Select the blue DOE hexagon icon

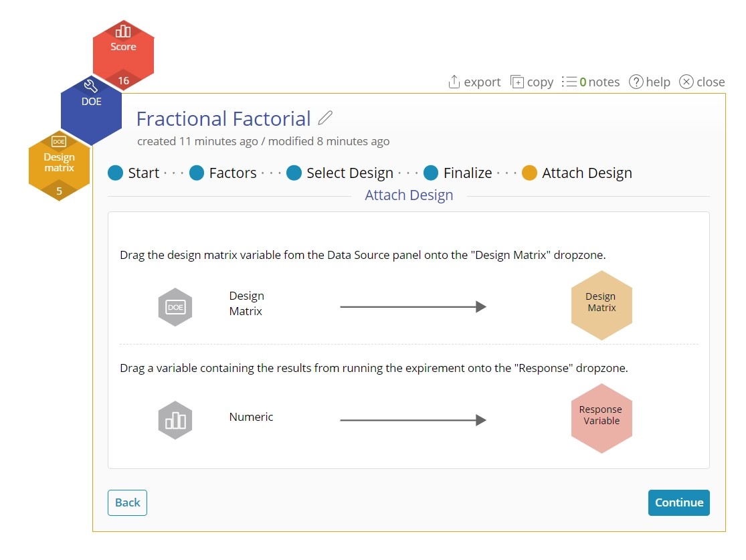click(92, 110)
